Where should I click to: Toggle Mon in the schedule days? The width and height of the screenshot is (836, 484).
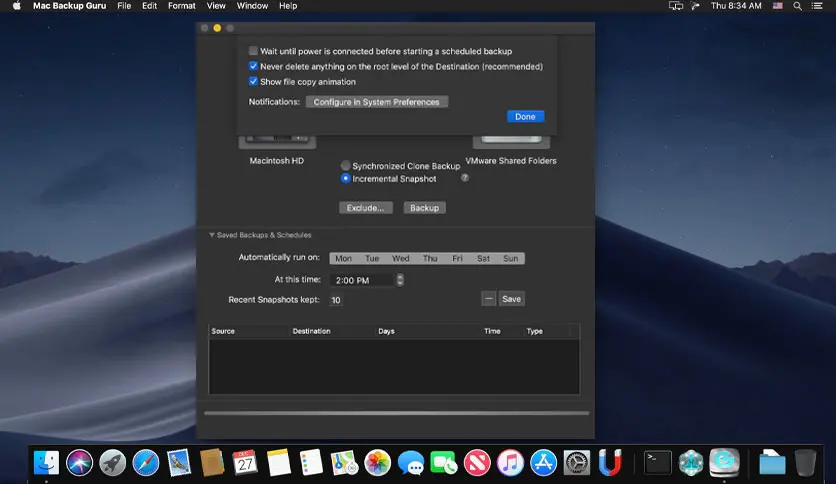343,259
